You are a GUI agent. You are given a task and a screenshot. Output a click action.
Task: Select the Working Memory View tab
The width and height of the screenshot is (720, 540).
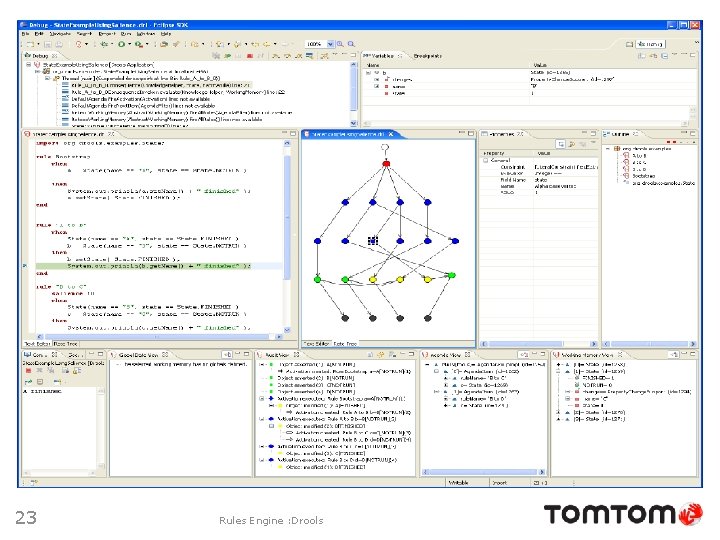(588, 355)
